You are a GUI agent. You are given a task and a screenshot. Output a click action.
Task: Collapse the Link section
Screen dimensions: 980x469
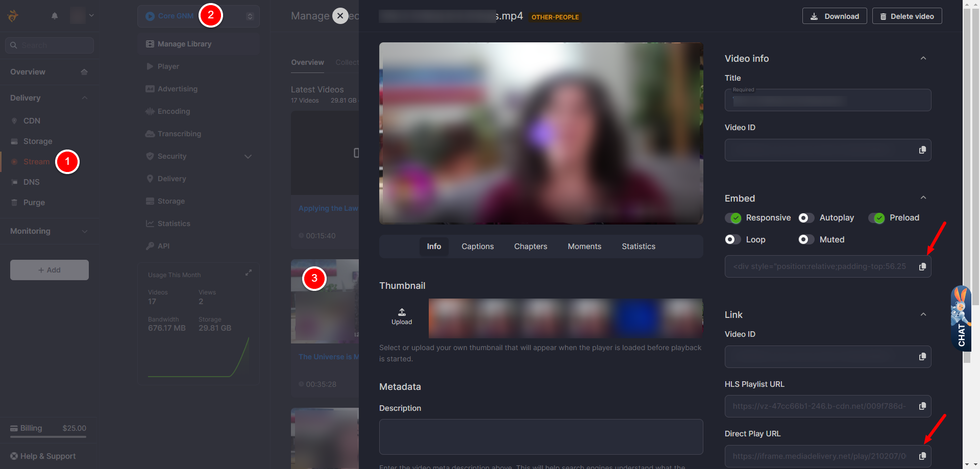click(x=923, y=314)
